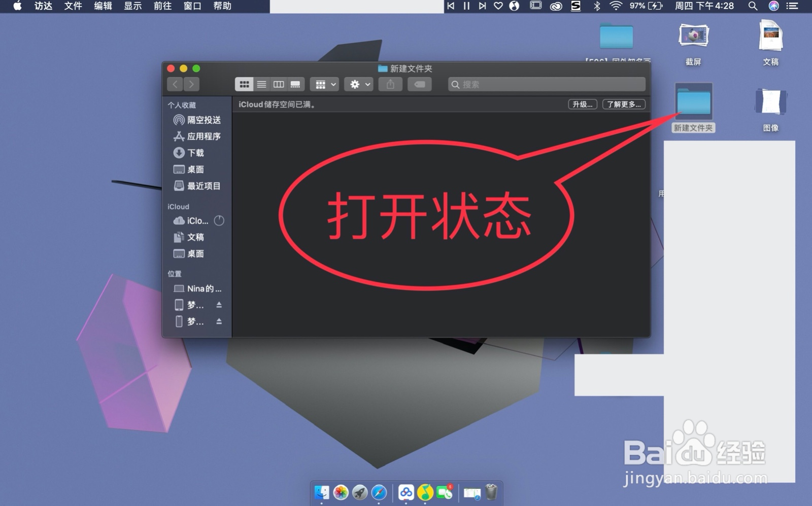Viewport: 812px width, 506px height.
Task: Open the action gear menu
Action: pos(358,84)
